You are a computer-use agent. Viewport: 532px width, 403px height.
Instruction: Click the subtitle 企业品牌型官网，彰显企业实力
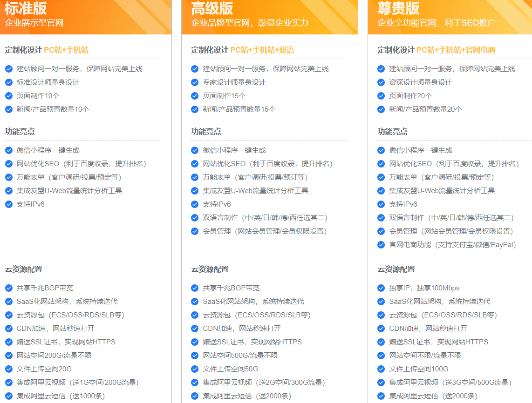(x=250, y=23)
